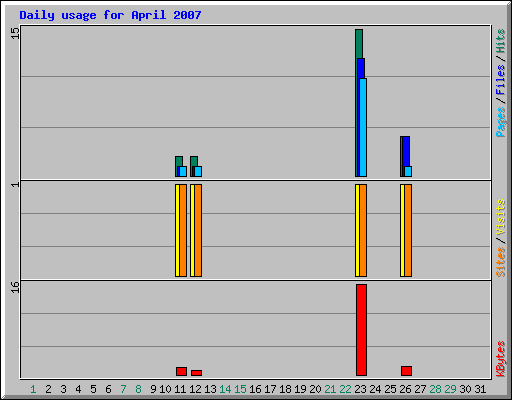Click the orange Sites bar for day 12
Screen dimensions: 512x400
point(198,230)
